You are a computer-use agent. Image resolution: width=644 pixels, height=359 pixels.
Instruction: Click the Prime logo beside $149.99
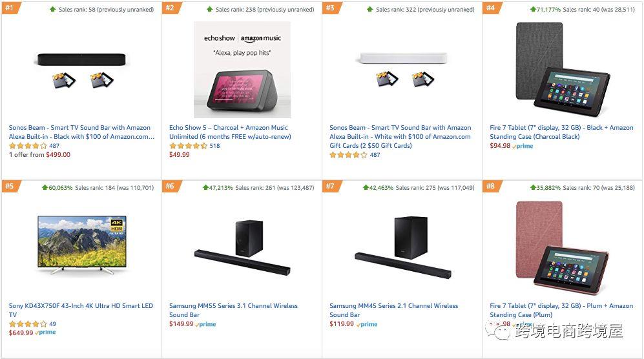[x=206, y=324]
